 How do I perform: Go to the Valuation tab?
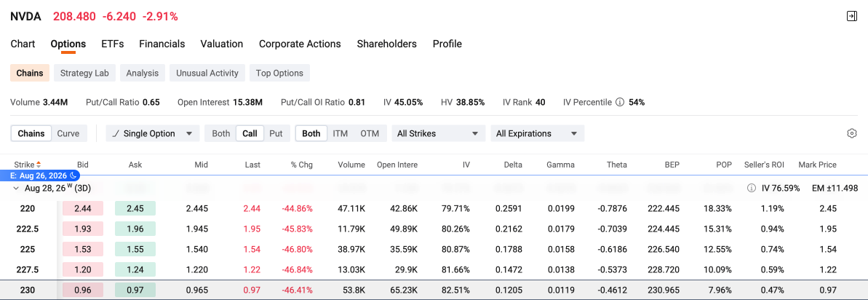click(x=221, y=44)
